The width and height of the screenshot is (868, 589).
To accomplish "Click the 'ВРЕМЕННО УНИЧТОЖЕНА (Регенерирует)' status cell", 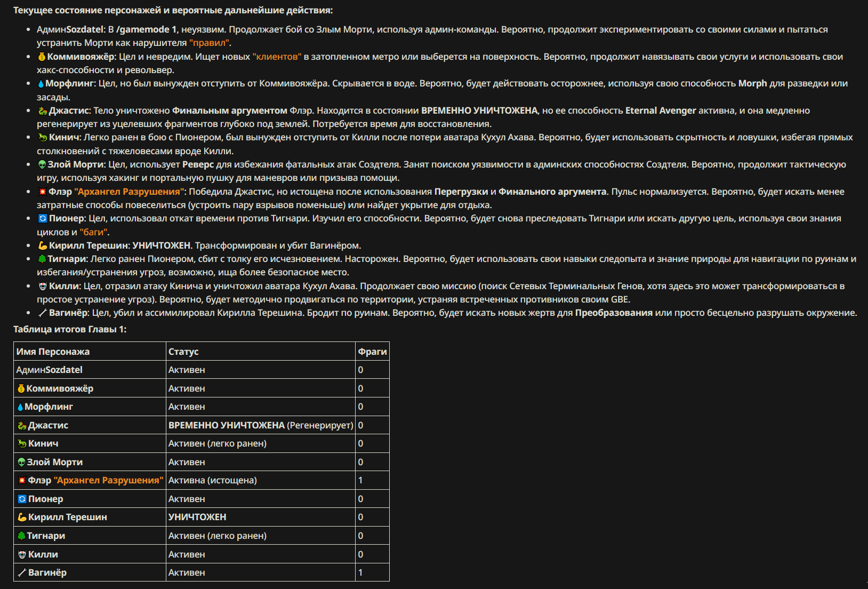I will pos(261,425).
